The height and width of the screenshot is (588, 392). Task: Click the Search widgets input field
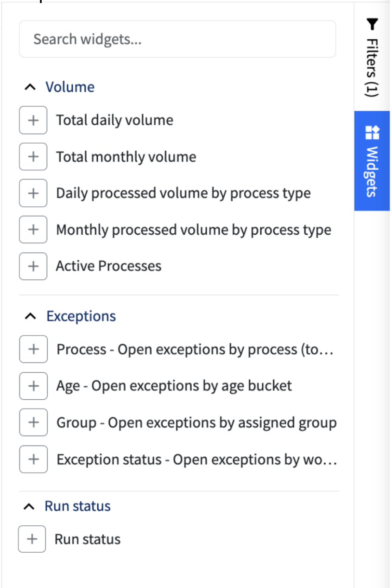[177, 39]
